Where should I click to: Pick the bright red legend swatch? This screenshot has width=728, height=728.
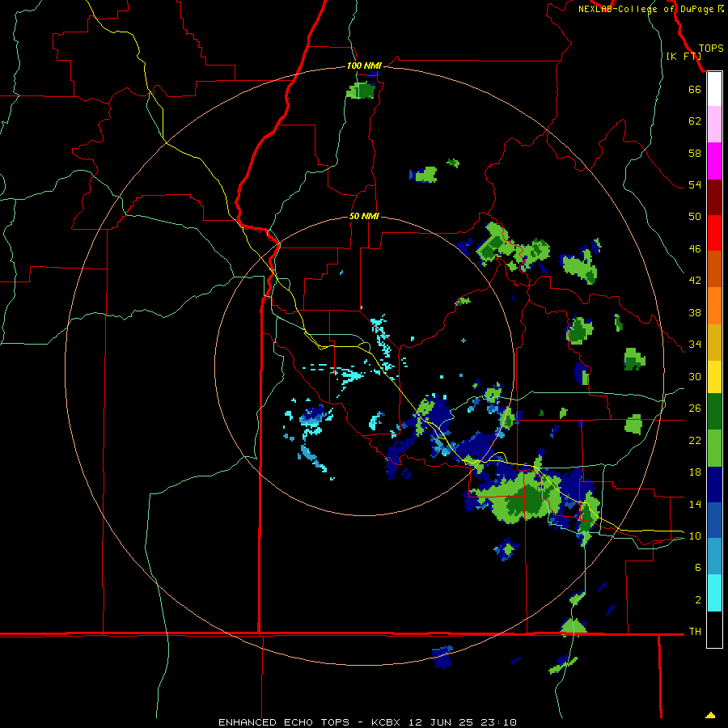tap(714, 233)
